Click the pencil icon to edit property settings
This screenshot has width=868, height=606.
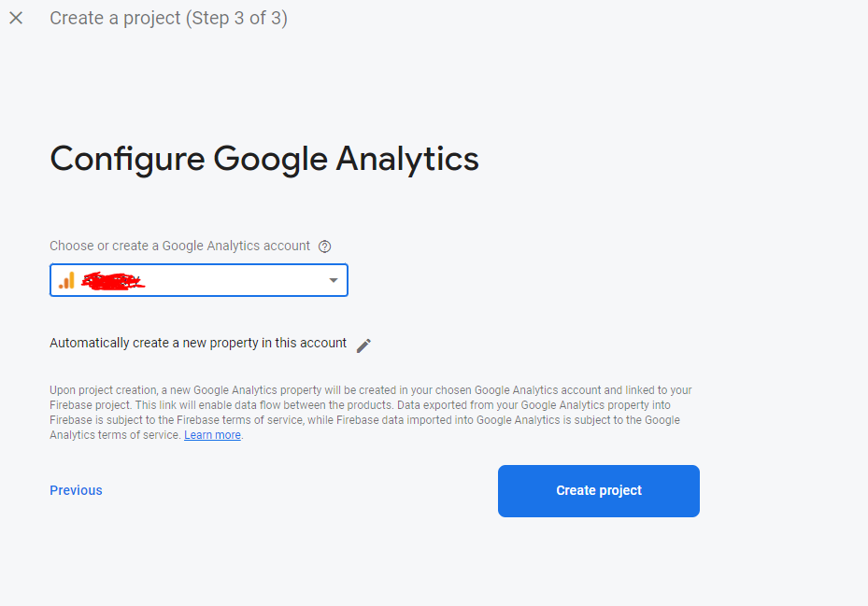363,345
